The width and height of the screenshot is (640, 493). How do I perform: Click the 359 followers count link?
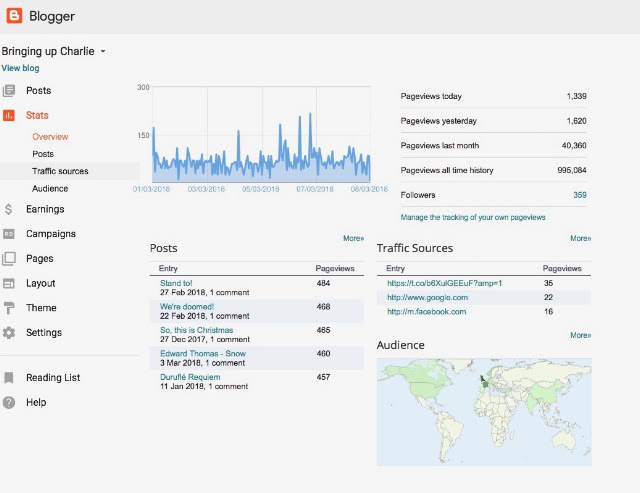[x=580, y=195]
